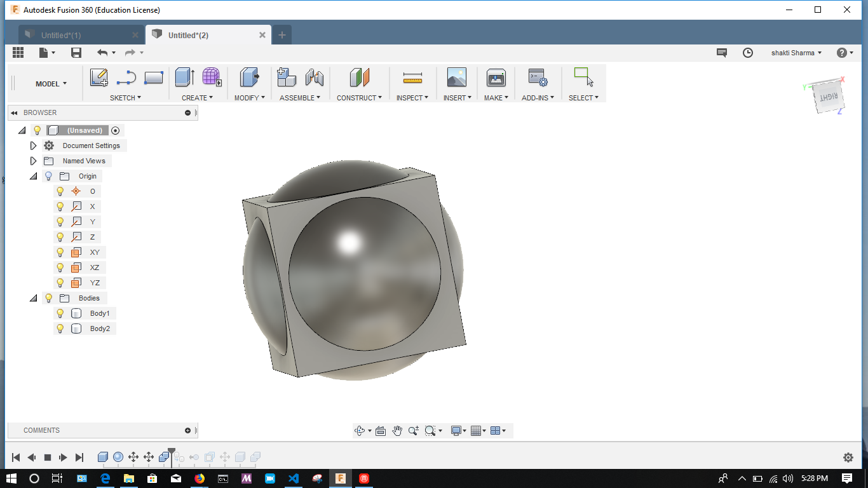Select the Press Pull tool

pos(250,78)
